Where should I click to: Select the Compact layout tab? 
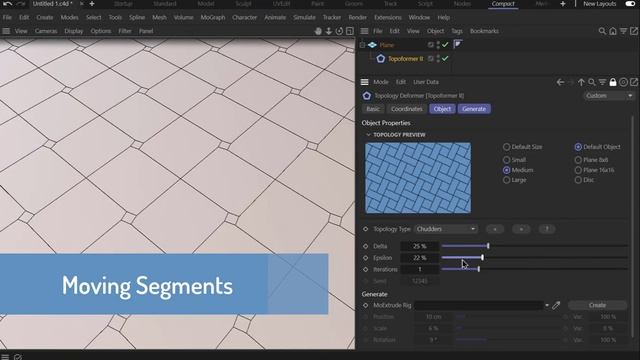tap(503, 4)
